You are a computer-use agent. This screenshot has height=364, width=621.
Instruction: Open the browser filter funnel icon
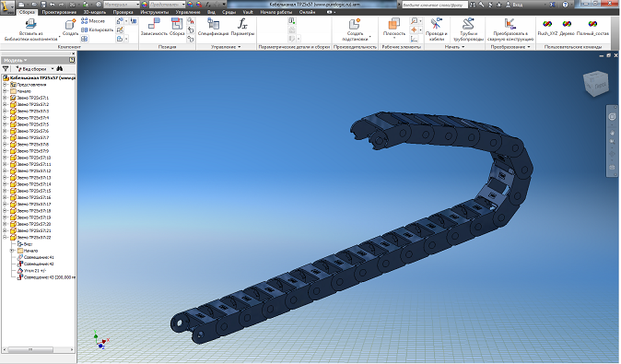[6, 69]
